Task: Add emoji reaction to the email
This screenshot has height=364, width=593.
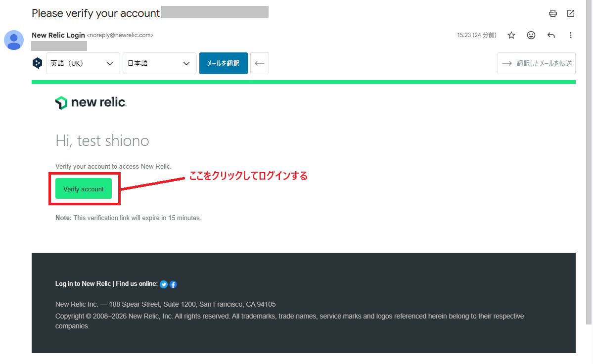Action: [x=531, y=35]
